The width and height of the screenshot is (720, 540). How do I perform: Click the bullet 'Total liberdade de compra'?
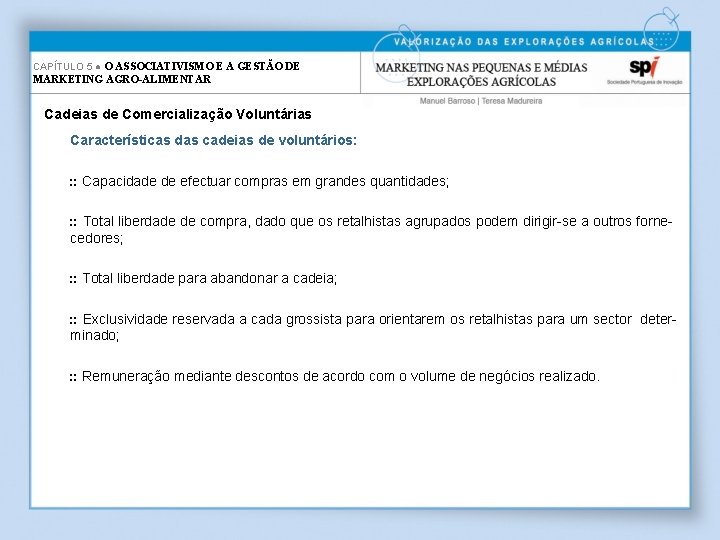click(x=371, y=230)
